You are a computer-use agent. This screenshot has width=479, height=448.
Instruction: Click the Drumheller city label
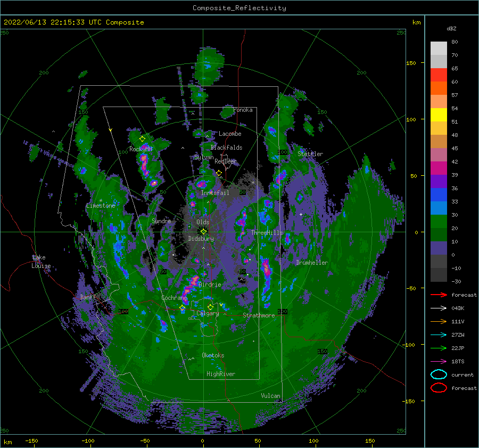pos(312,263)
